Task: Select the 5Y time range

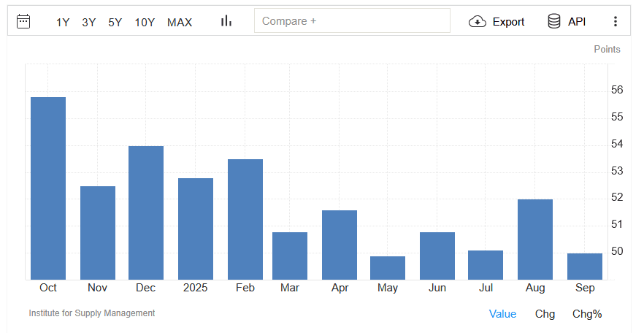Action: pos(115,22)
